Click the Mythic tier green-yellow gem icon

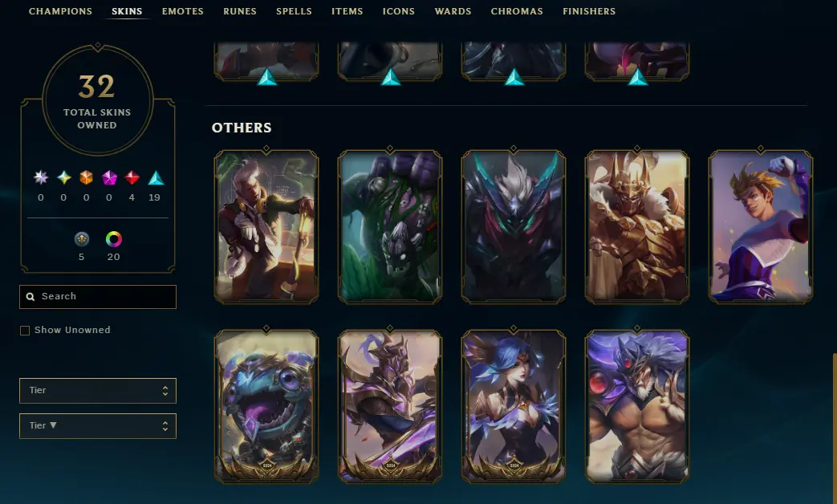click(x=64, y=177)
